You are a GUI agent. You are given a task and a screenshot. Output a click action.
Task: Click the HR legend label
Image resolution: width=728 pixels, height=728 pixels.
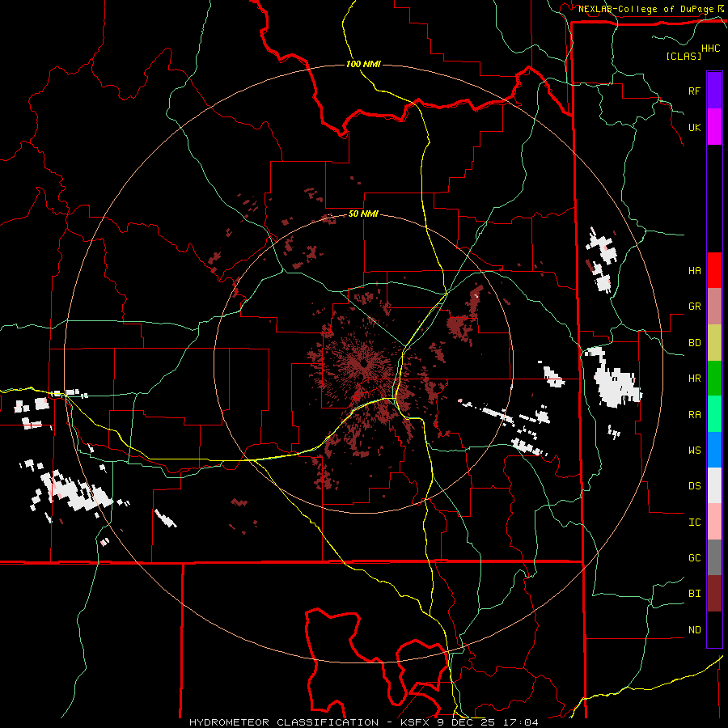(x=694, y=379)
